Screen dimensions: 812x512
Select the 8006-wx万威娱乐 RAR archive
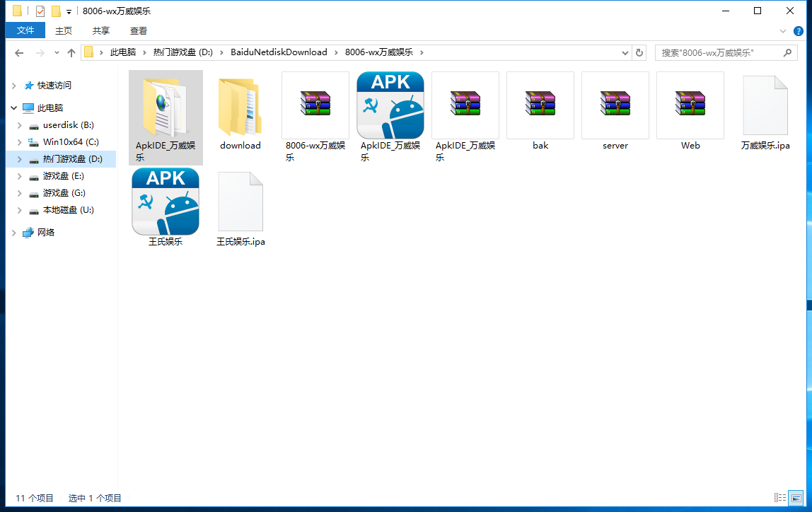point(315,105)
